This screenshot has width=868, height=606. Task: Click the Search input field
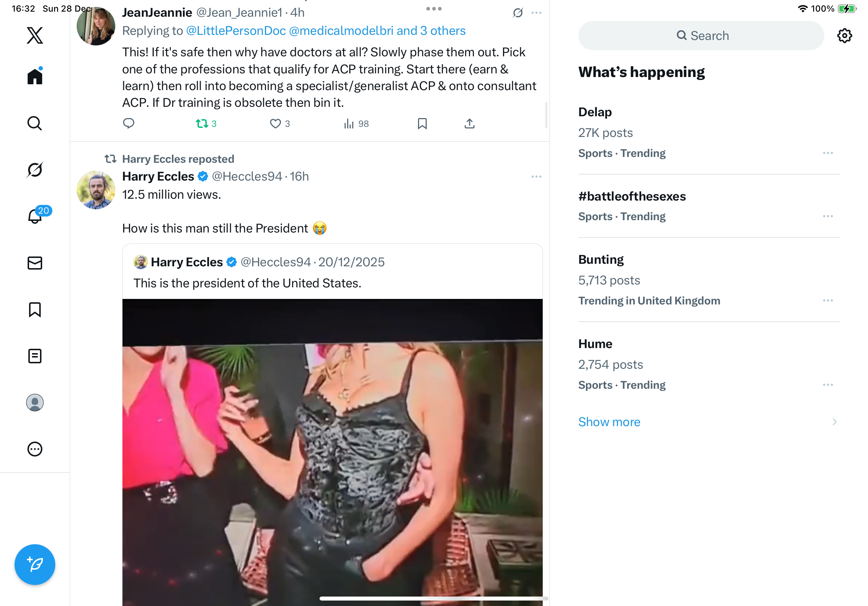(x=700, y=36)
